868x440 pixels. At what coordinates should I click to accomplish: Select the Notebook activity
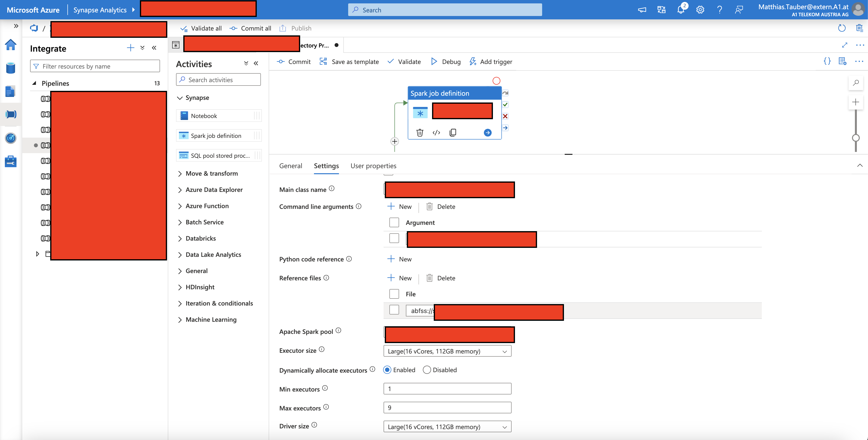218,116
